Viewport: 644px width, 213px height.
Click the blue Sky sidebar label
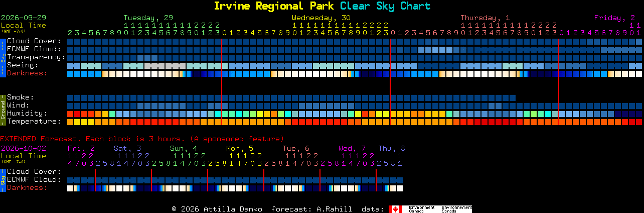pyautogui.click(x=3, y=57)
